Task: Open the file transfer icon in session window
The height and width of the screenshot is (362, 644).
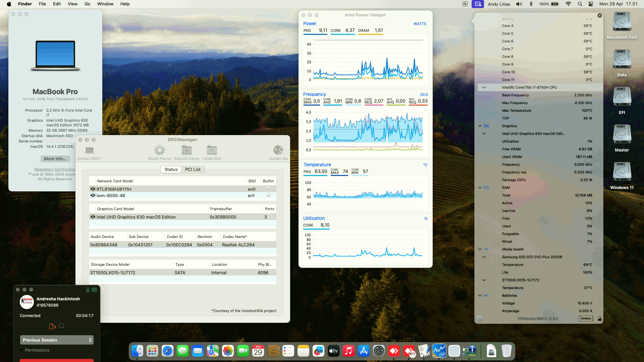Action: click(52, 326)
